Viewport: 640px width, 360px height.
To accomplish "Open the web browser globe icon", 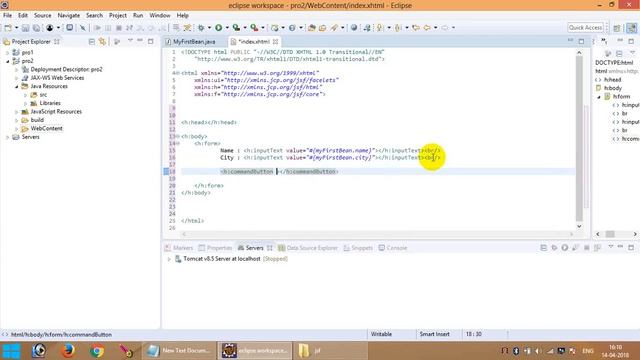I will pos(354,28).
